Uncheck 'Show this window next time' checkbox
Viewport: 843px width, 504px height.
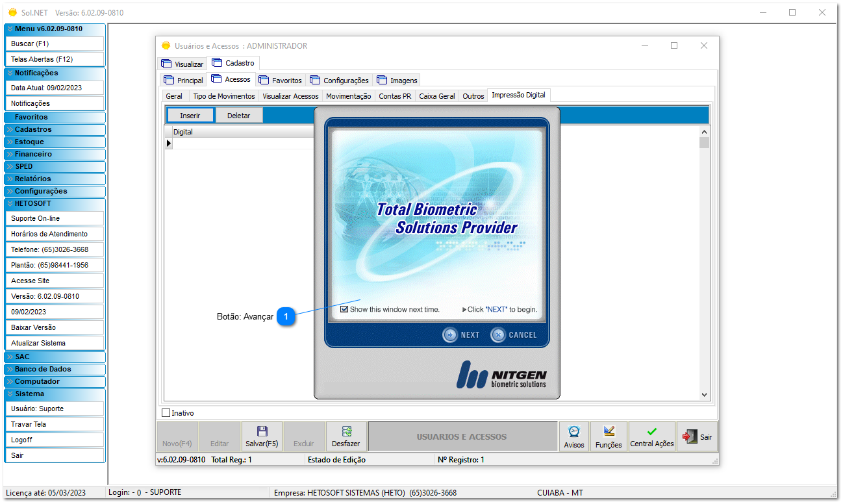pyautogui.click(x=344, y=310)
